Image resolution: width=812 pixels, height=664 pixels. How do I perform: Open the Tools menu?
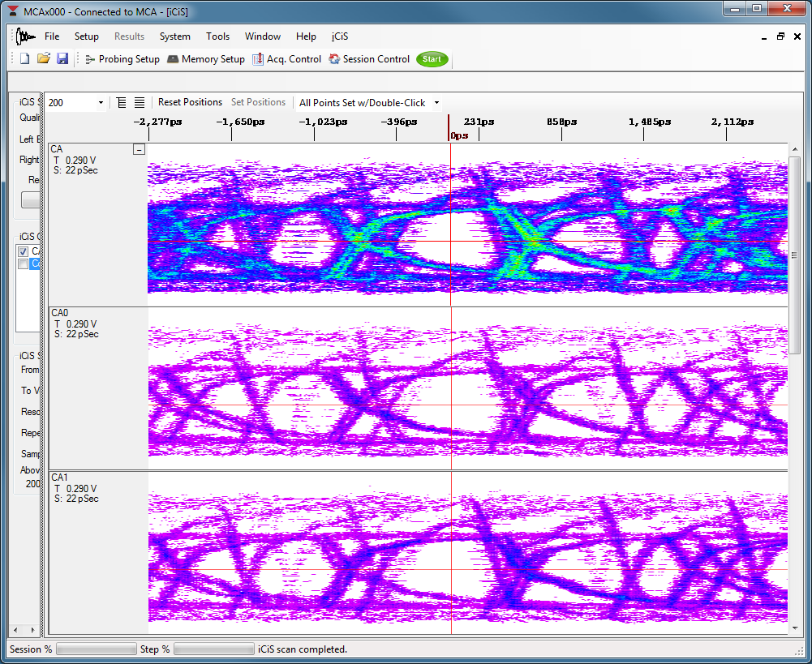[x=217, y=36]
